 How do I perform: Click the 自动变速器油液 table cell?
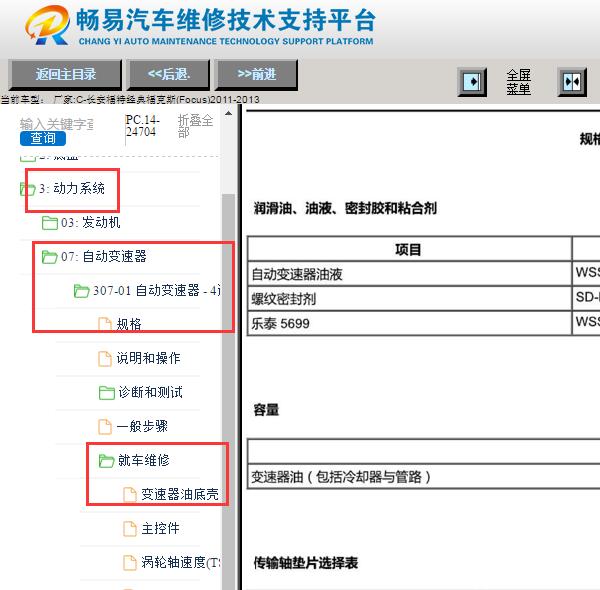(x=409, y=274)
